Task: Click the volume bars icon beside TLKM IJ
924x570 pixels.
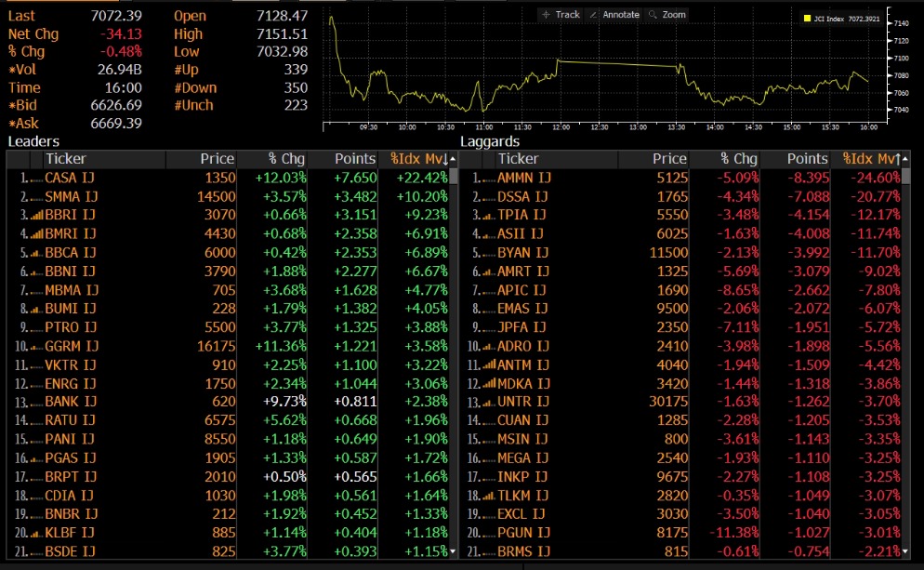Action: [x=487, y=496]
